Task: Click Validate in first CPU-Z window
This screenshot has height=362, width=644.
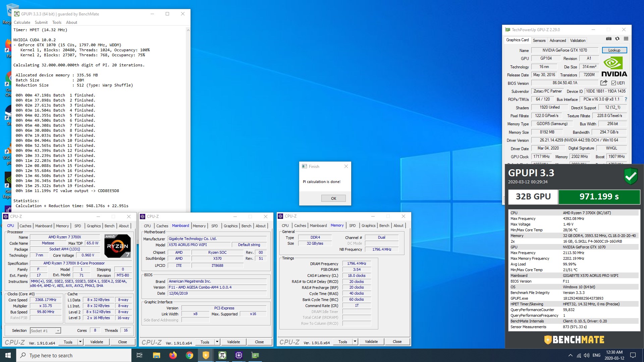Action: 97,342
